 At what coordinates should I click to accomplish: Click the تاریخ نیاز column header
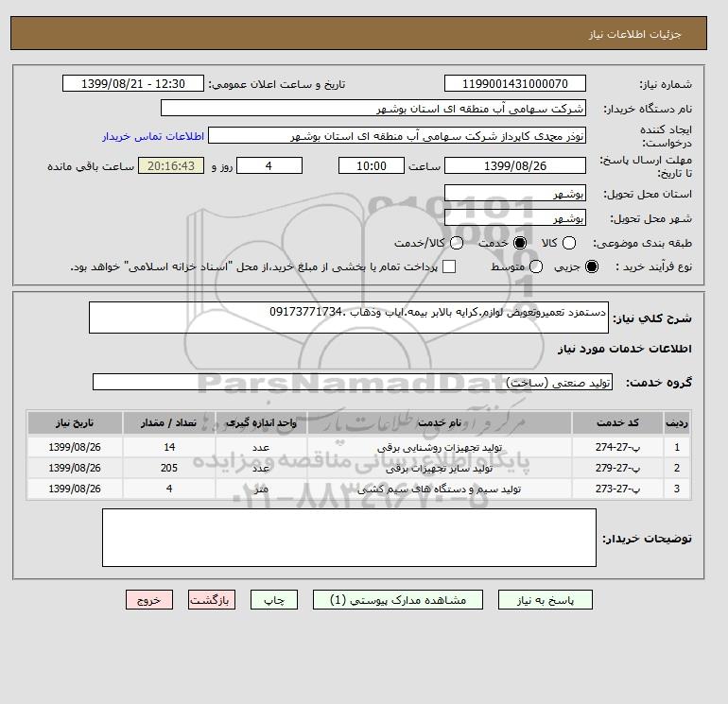click(75, 422)
